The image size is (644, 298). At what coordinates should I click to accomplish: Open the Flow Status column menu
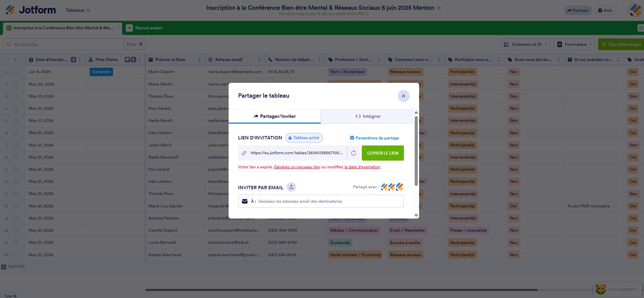(x=140, y=60)
